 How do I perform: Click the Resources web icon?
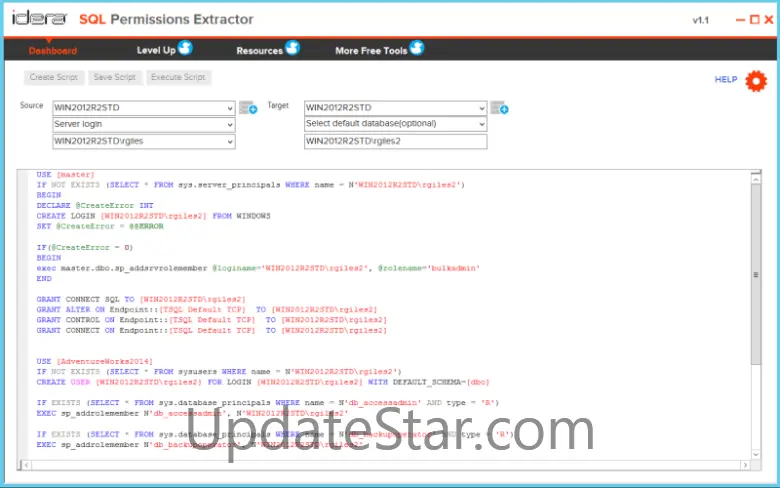click(292, 48)
